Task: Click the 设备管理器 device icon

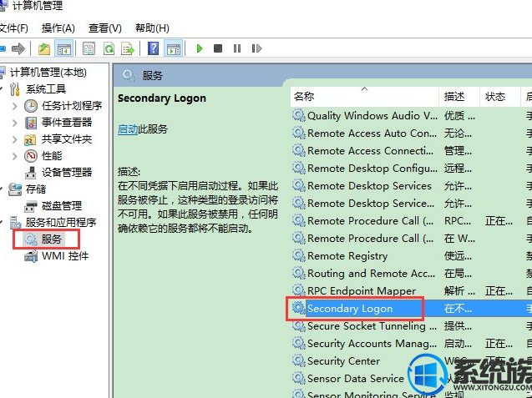Action: pos(31,173)
